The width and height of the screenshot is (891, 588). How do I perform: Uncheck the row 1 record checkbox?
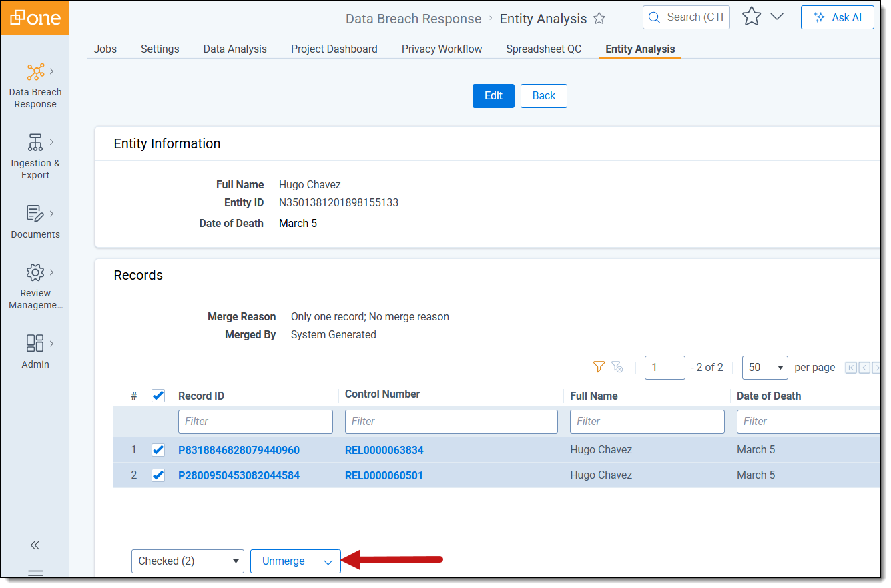(158, 450)
